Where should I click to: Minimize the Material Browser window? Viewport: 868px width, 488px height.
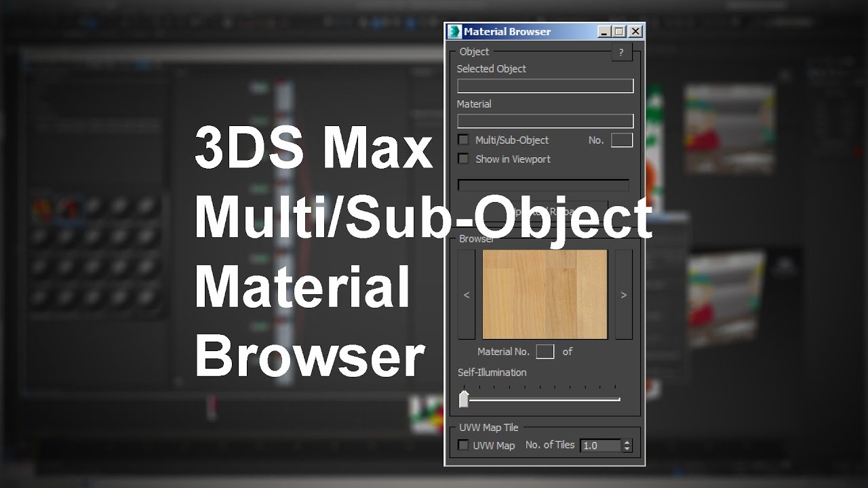(x=604, y=31)
